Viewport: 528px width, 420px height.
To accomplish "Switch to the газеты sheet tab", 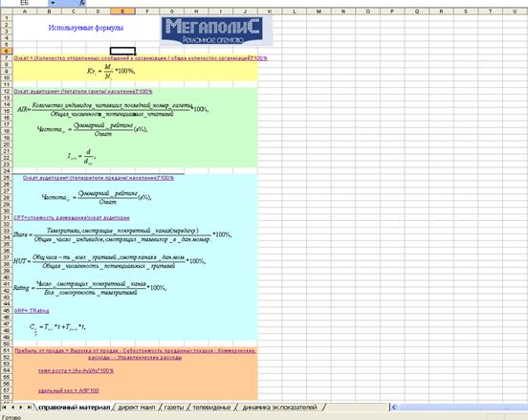I will coord(174,408).
